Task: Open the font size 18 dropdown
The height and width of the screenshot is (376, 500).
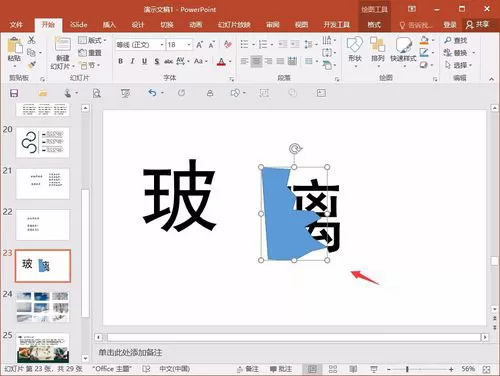Action: point(189,44)
